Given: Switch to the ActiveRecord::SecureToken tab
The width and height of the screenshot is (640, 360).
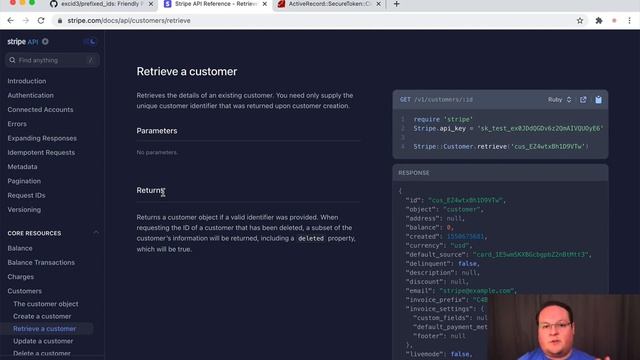Looking at the screenshot, I should coord(329,4).
